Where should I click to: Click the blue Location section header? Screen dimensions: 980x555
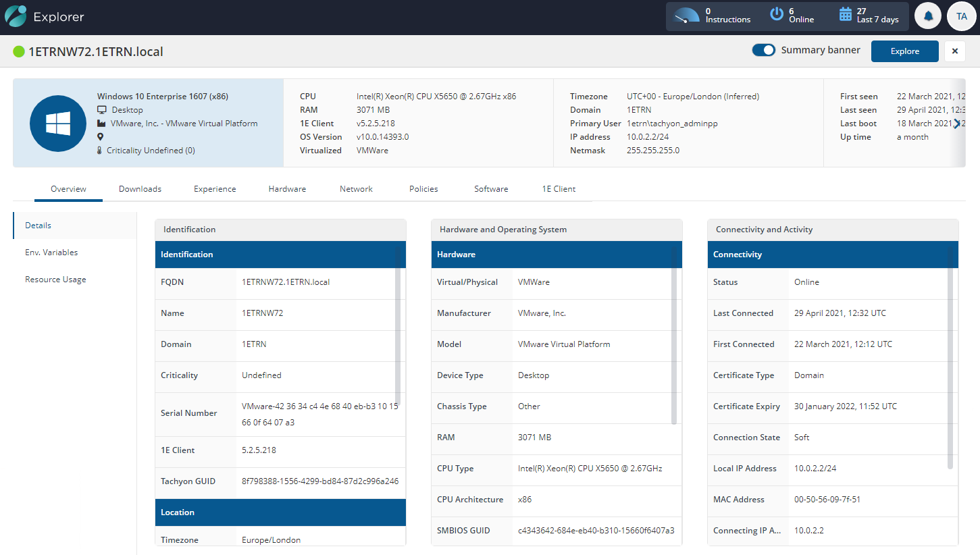[x=280, y=512]
